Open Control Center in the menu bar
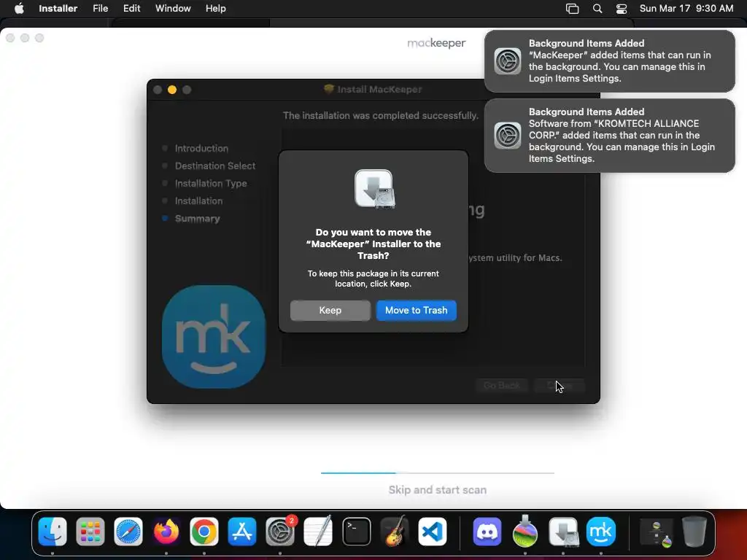 622,9
